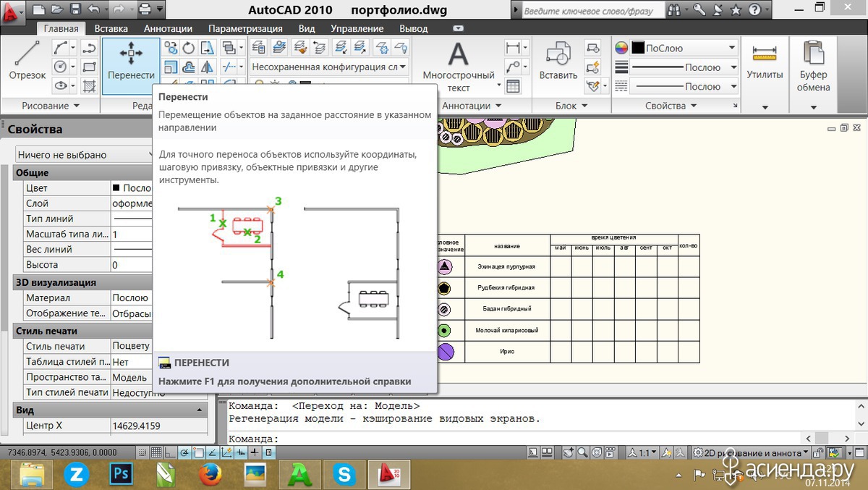Switch to the Вставка tab

[111, 28]
